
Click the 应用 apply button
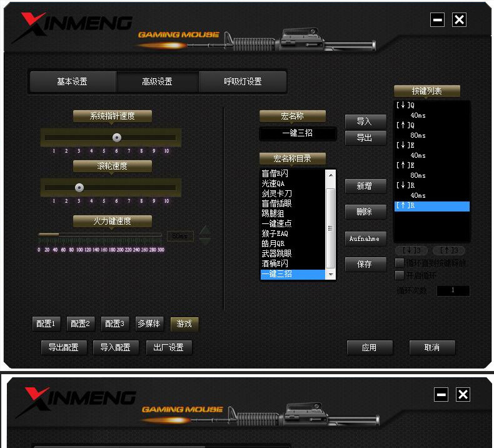370,347
